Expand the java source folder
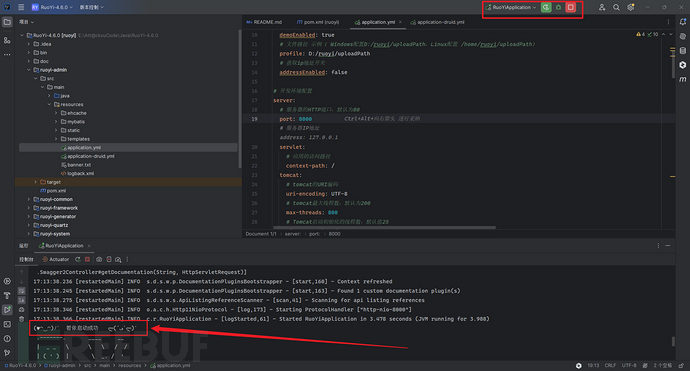This screenshot has width=690, height=371. (x=49, y=96)
